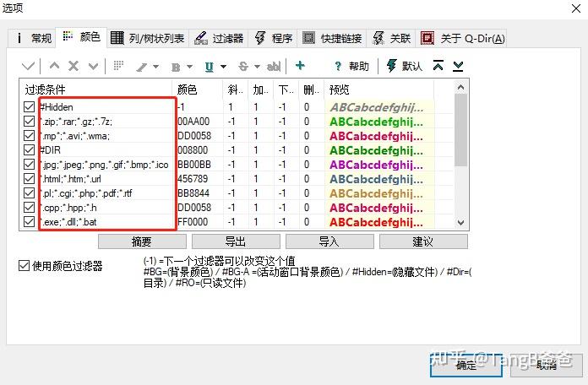The width and height of the screenshot is (588, 385).
Task: Open dropdown arrow next to italic icon
Action: 155,67
